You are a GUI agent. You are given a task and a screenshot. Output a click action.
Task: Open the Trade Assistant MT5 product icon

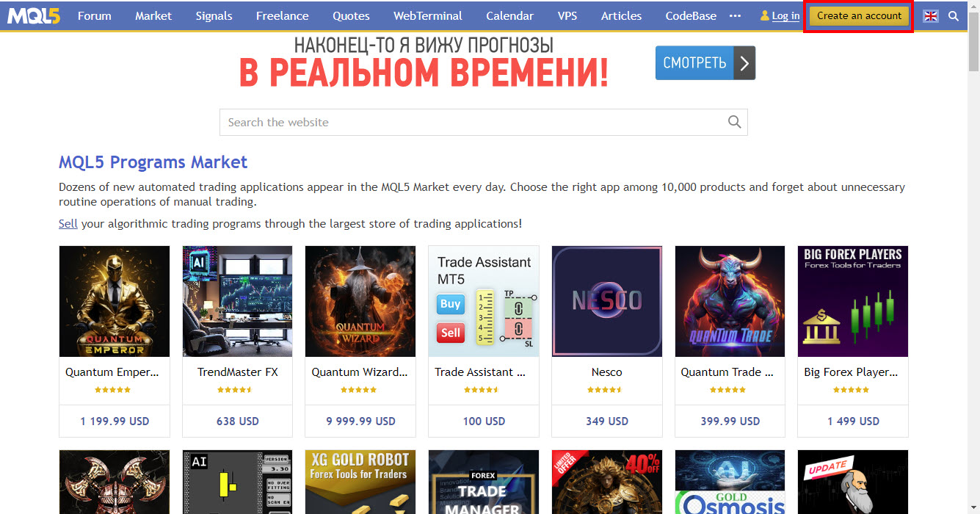pyautogui.click(x=484, y=301)
